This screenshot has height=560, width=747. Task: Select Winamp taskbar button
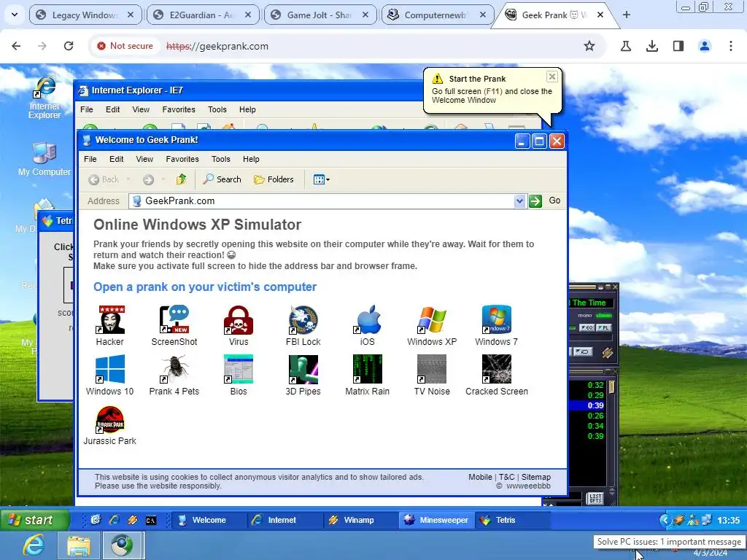[x=360, y=520]
